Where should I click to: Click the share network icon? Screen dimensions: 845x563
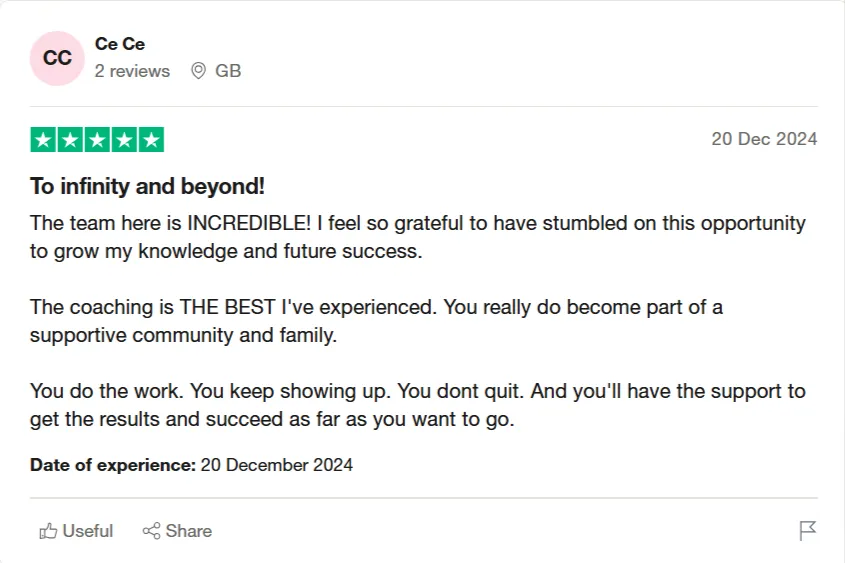151,531
